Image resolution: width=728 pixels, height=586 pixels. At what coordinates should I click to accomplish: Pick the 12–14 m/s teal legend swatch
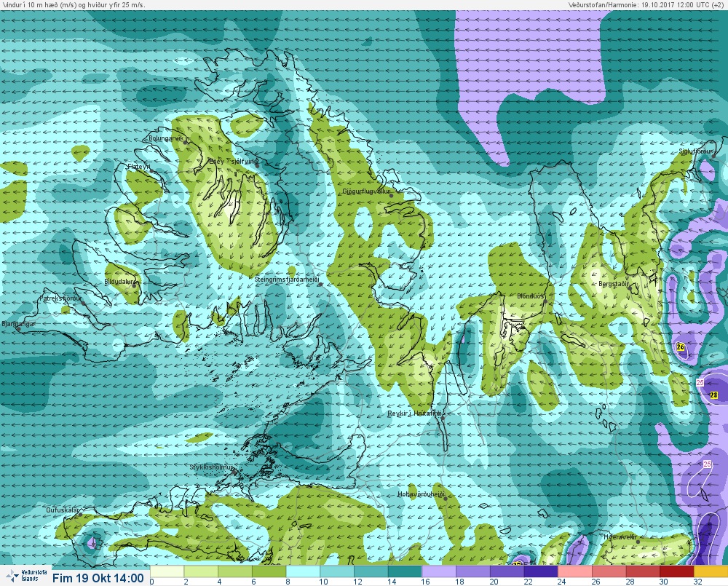pyautogui.click(x=371, y=571)
